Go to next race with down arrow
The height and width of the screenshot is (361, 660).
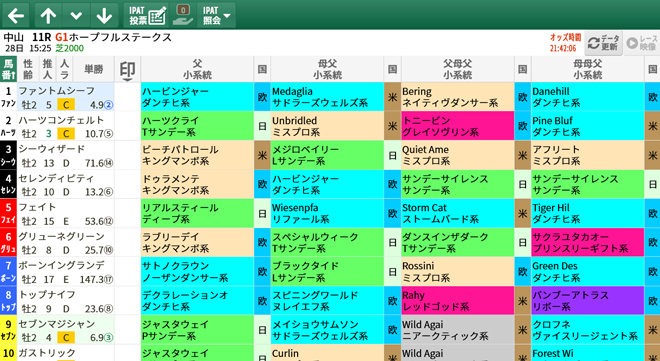pos(104,16)
